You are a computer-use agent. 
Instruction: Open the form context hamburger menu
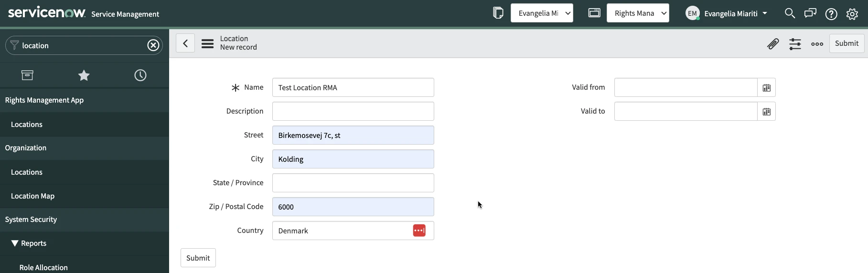pyautogui.click(x=207, y=44)
